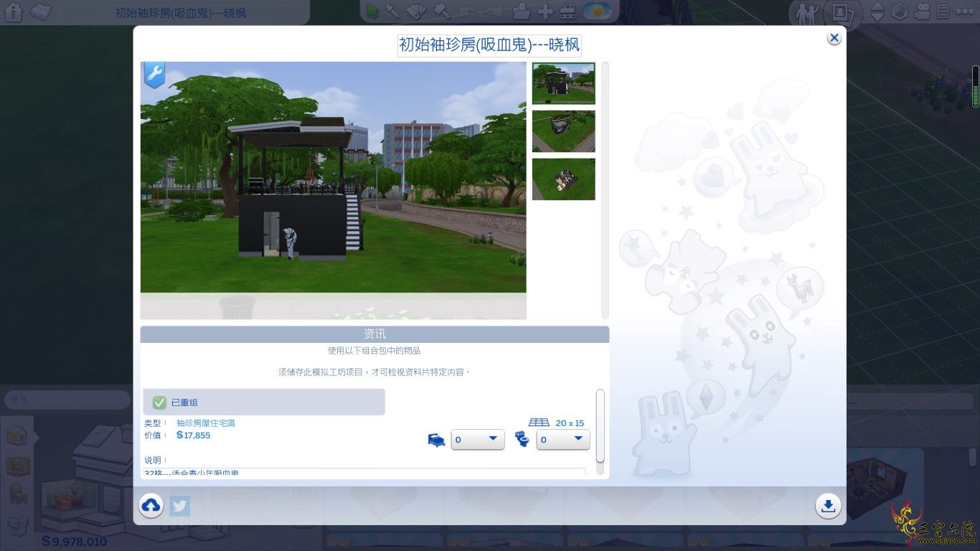
Task: Click the description text box under 说明
Action: (x=364, y=472)
